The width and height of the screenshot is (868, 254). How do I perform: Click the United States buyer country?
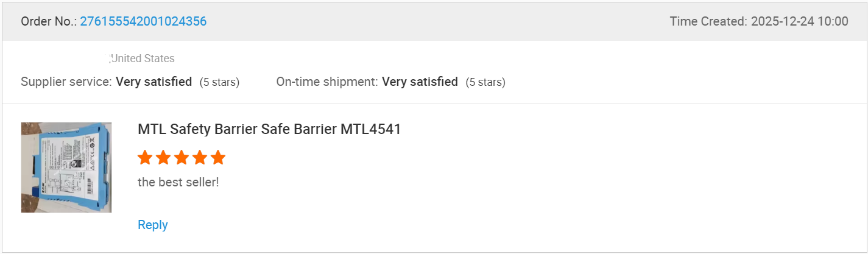pyautogui.click(x=143, y=58)
